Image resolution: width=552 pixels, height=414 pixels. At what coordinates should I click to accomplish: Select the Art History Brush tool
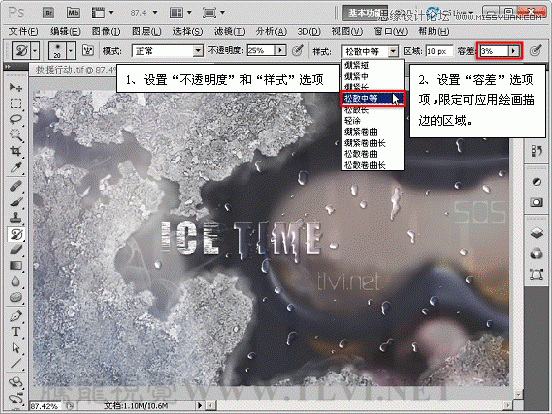(15, 234)
